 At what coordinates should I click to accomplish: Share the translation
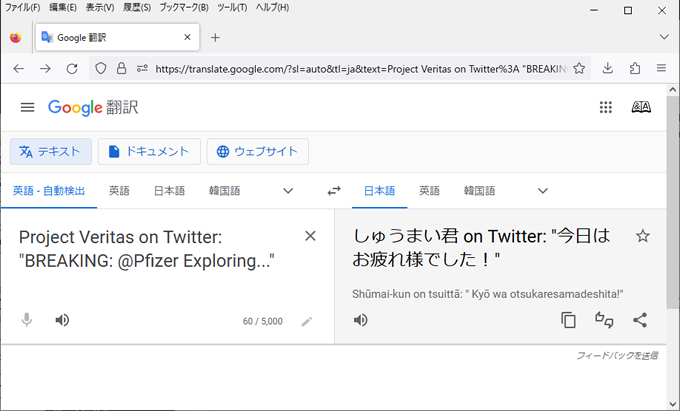click(x=640, y=320)
